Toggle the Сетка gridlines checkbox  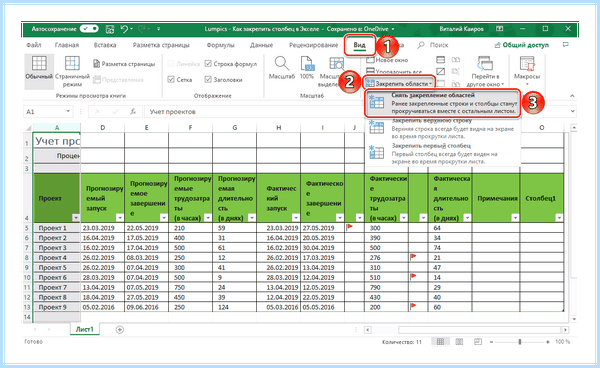171,80
